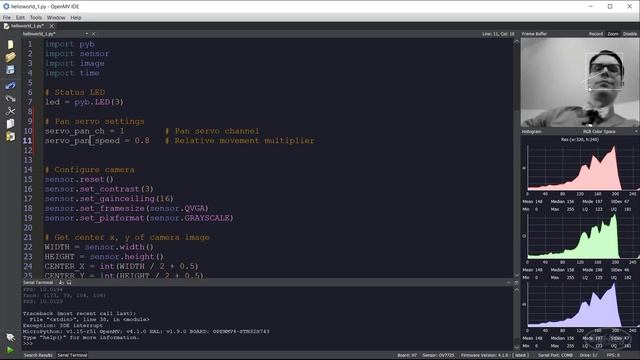Click the code editor vertical scrollbar
The width and height of the screenshot is (640, 360).
tap(516, 158)
